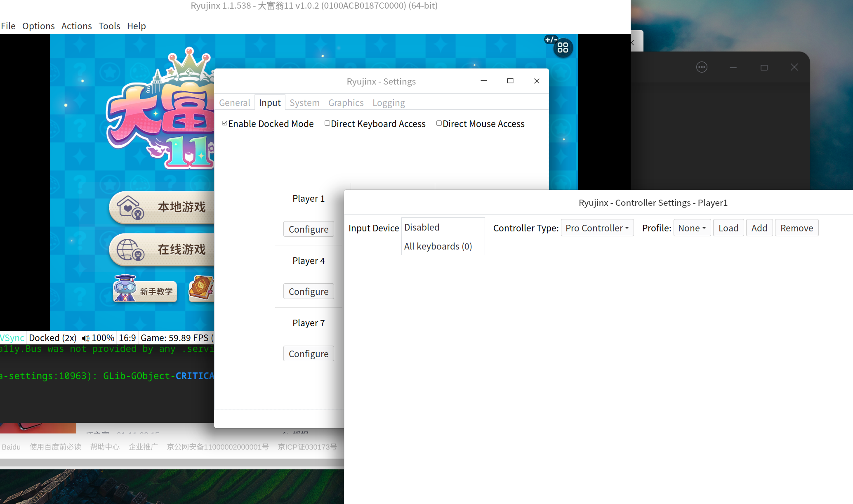Click Configure button for Player 4
Screen dimensions: 853x504
click(308, 292)
